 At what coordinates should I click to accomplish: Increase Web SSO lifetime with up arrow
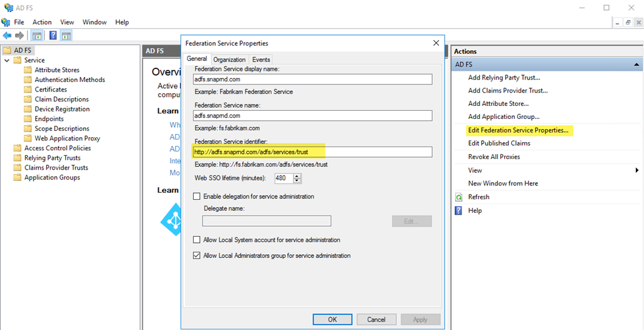(x=298, y=177)
